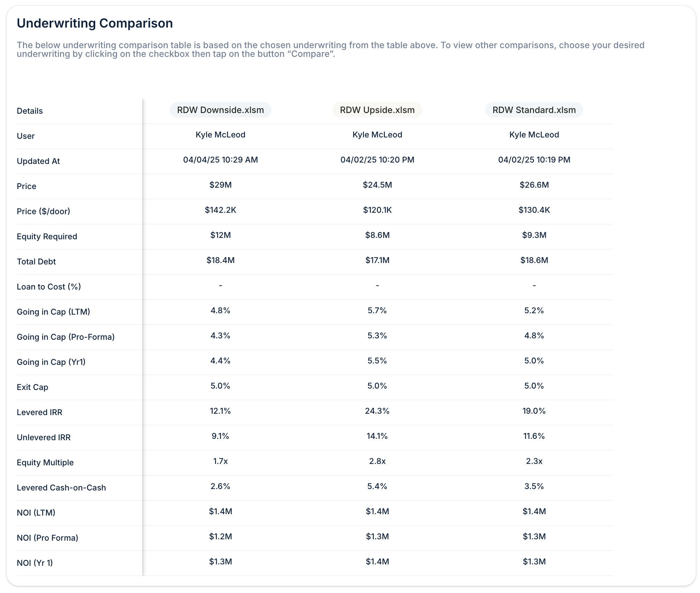Click the NOI (Yr 1) row label
The width and height of the screenshot is (700, 593).
point(35,563)
